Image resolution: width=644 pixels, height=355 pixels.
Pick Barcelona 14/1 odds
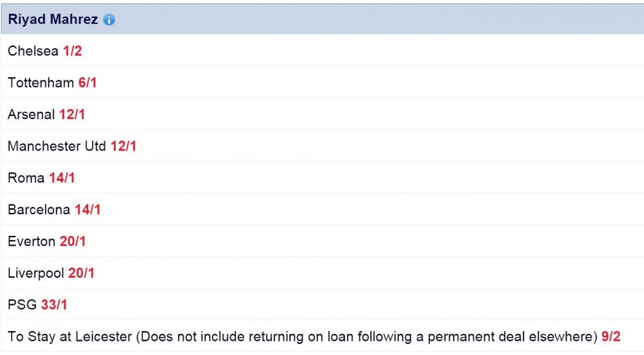point(88,210)
